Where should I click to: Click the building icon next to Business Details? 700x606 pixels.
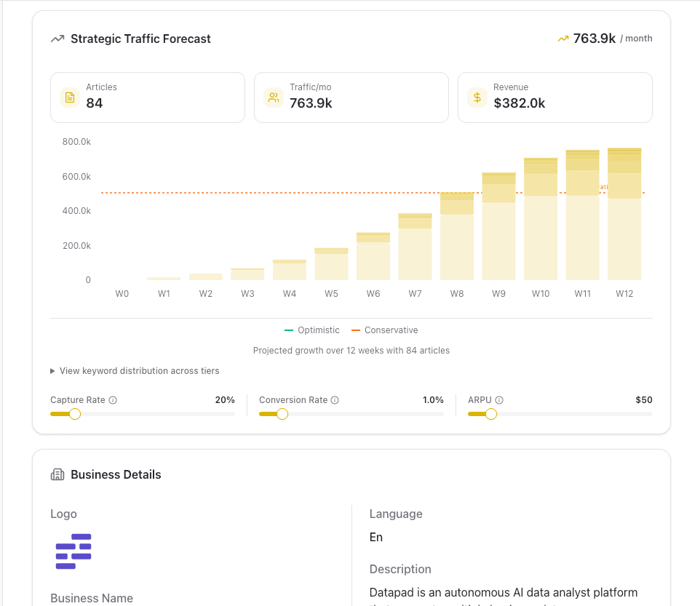pos(57,474)
